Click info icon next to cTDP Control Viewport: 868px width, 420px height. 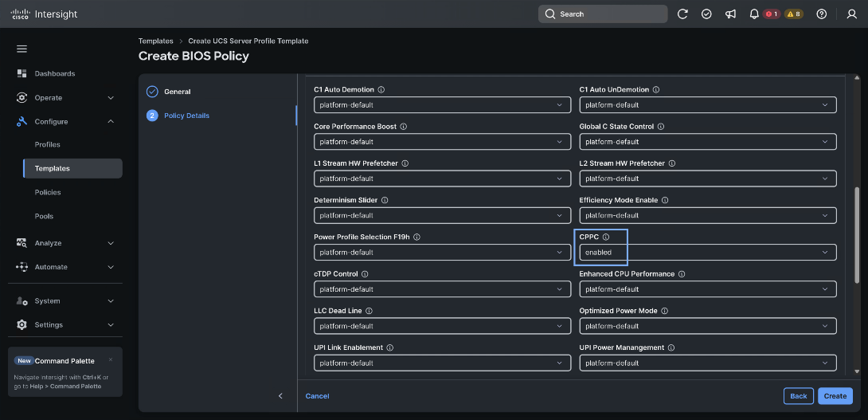366,274
